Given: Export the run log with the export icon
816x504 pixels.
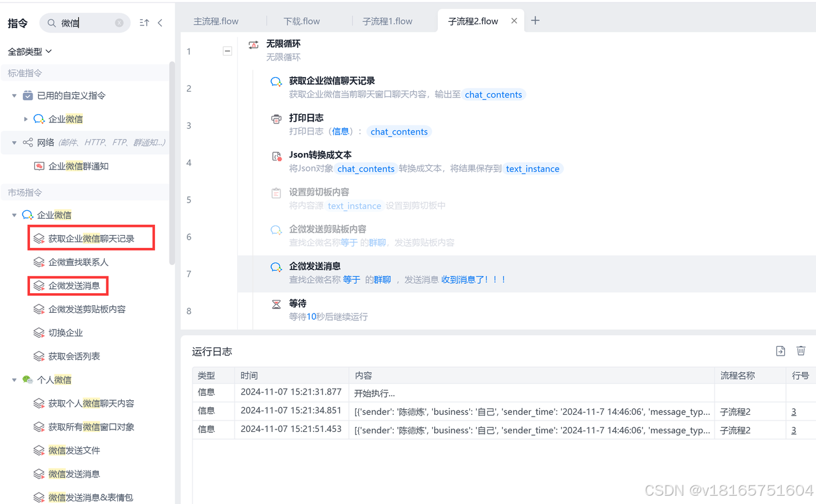Looking at the screenshot, I should 780,351.
